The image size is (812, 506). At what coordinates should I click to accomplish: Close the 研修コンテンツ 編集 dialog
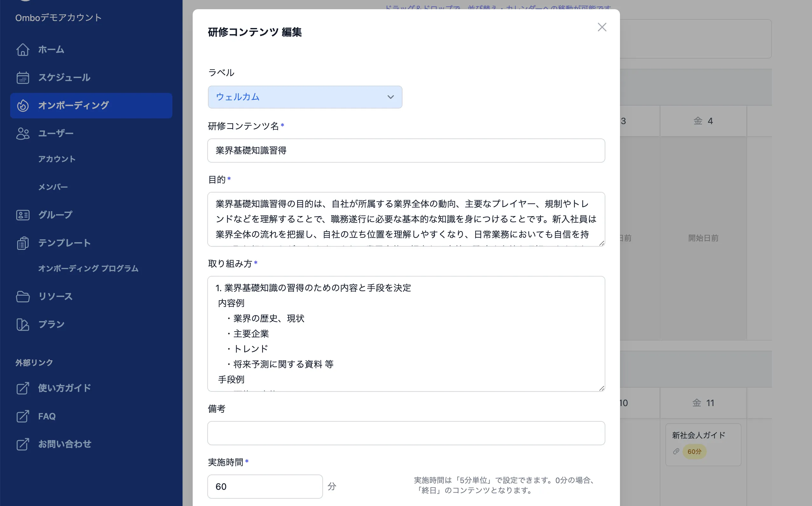point(602,27)
